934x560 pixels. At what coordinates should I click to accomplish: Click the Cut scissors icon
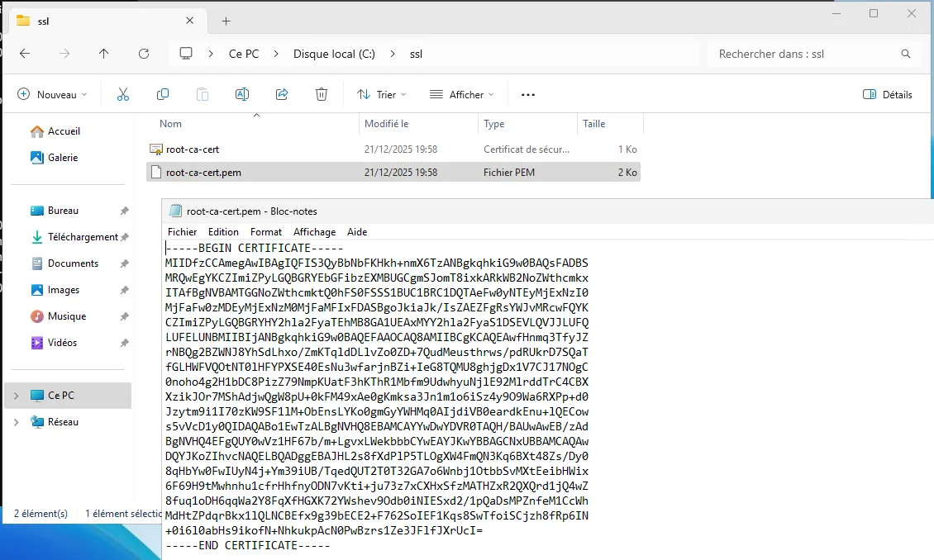tap(123, 95)
